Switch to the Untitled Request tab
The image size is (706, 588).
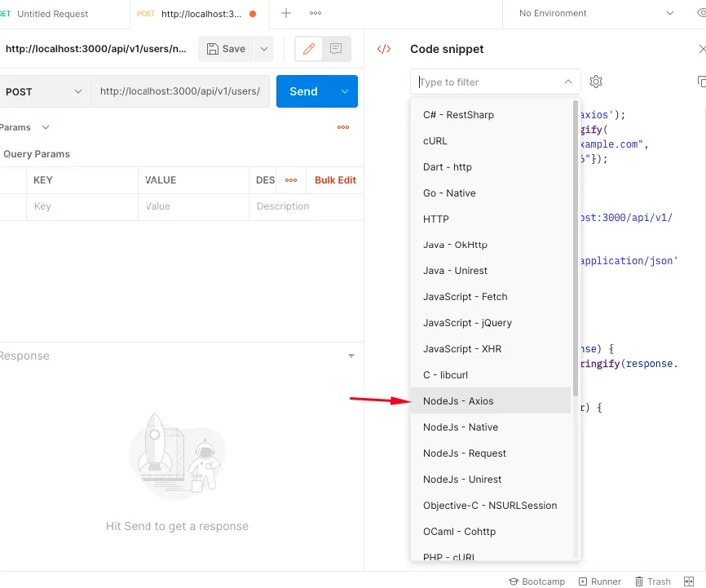coord(53,14)
